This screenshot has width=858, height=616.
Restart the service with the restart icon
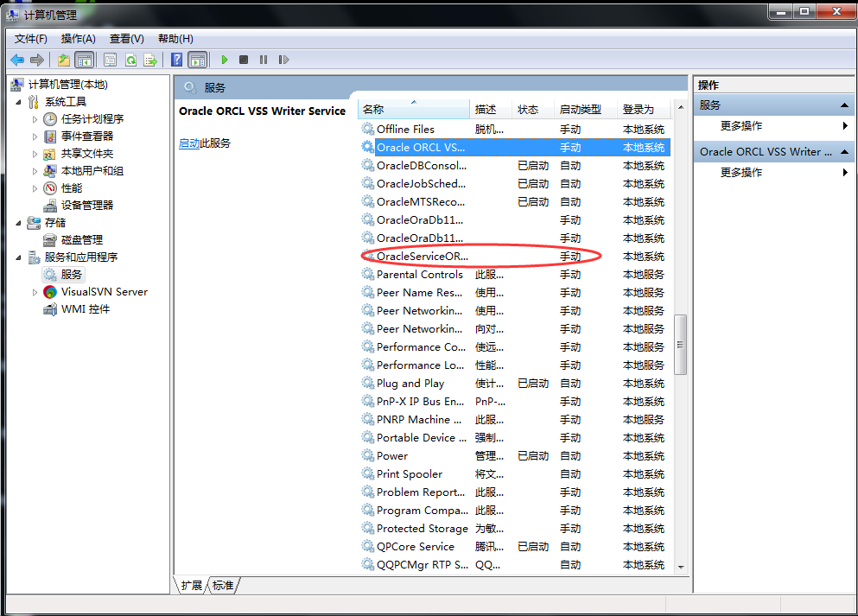tap(283, 60)
